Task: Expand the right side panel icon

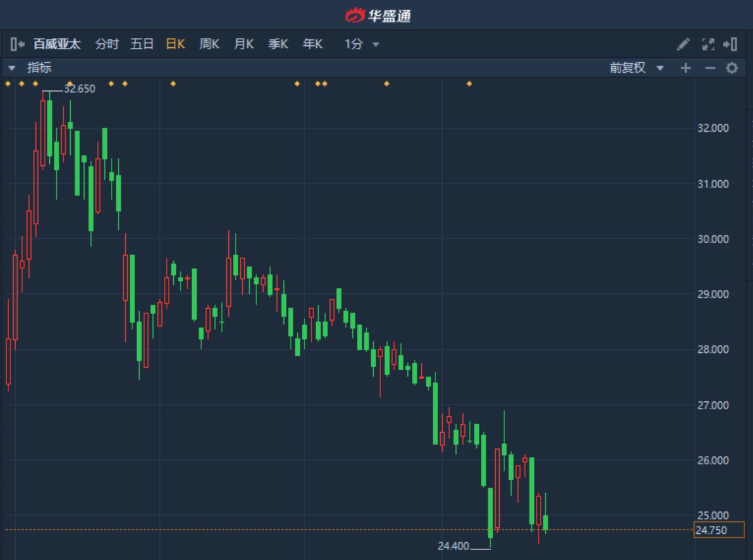Action: (x=730, y=45)
